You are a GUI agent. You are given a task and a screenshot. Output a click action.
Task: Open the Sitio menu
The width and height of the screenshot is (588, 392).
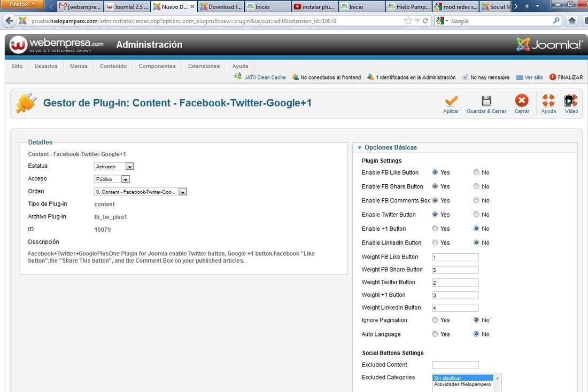coord(17,66)
